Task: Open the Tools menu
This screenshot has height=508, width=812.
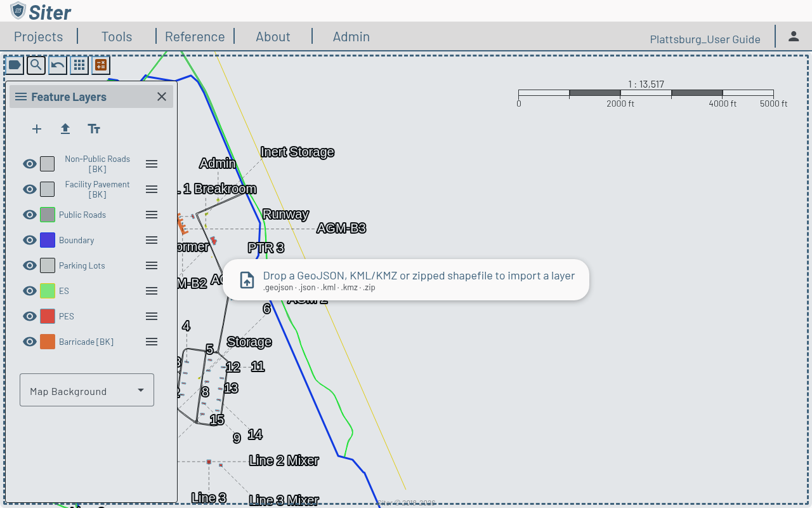Action: point(117,37)
